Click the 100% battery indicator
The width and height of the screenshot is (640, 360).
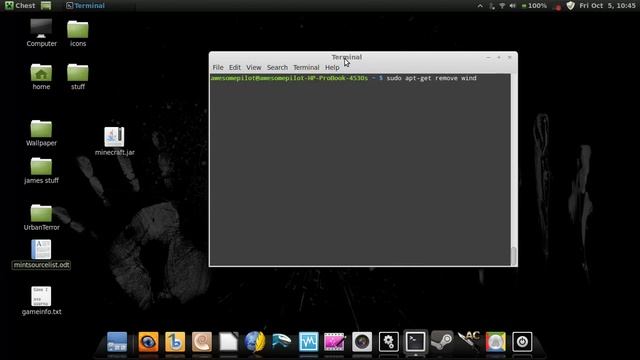pyautogui.click(x=534, y=6)
